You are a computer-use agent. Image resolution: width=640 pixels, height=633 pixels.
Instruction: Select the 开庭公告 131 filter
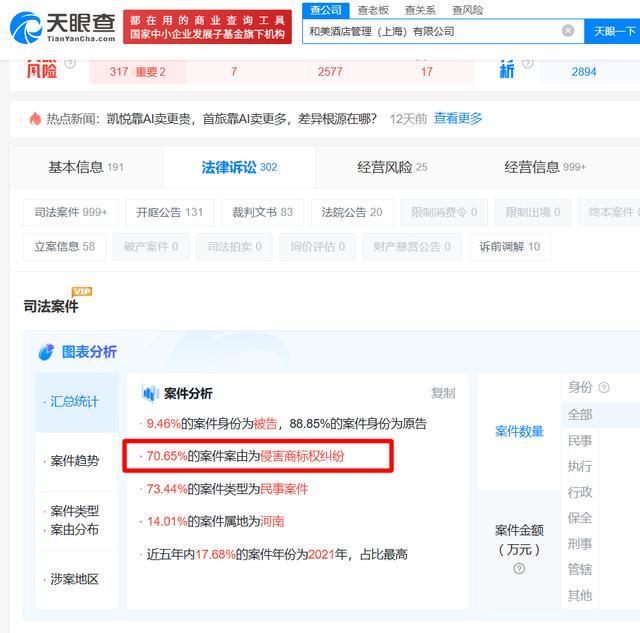[169, 212]
